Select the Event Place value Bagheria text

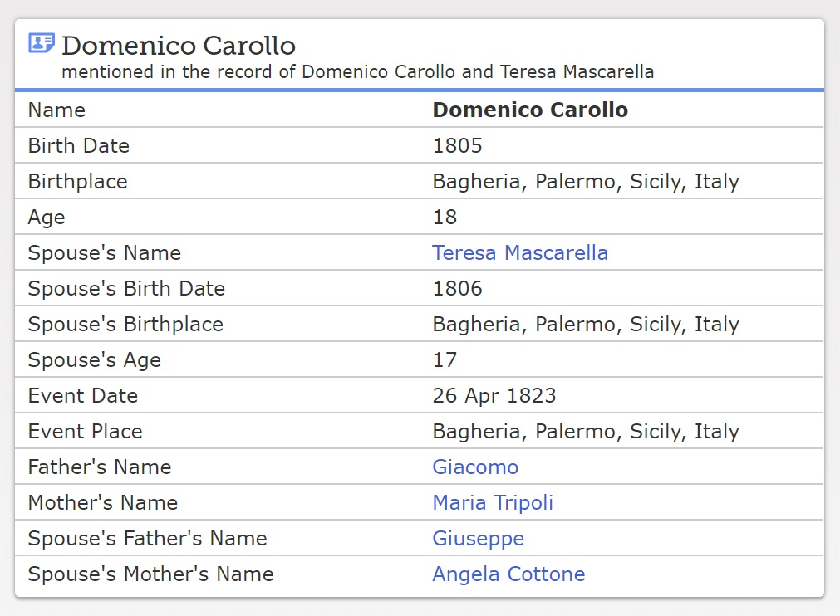point(586,432)
